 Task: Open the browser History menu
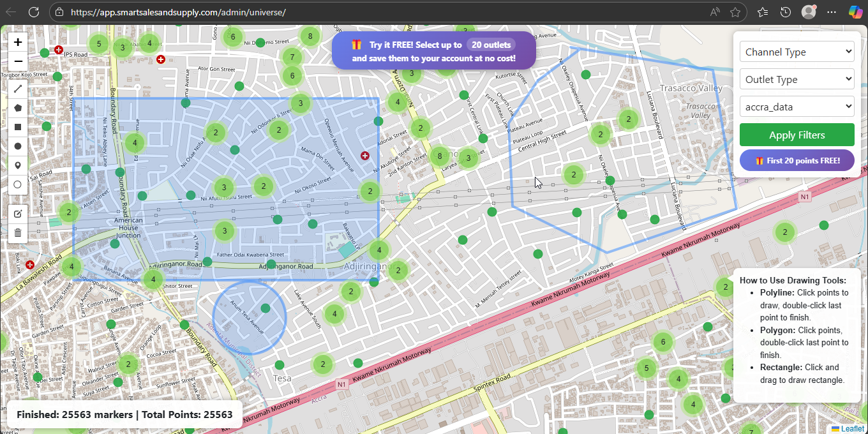pyautogui.click(x=786, y=11)
